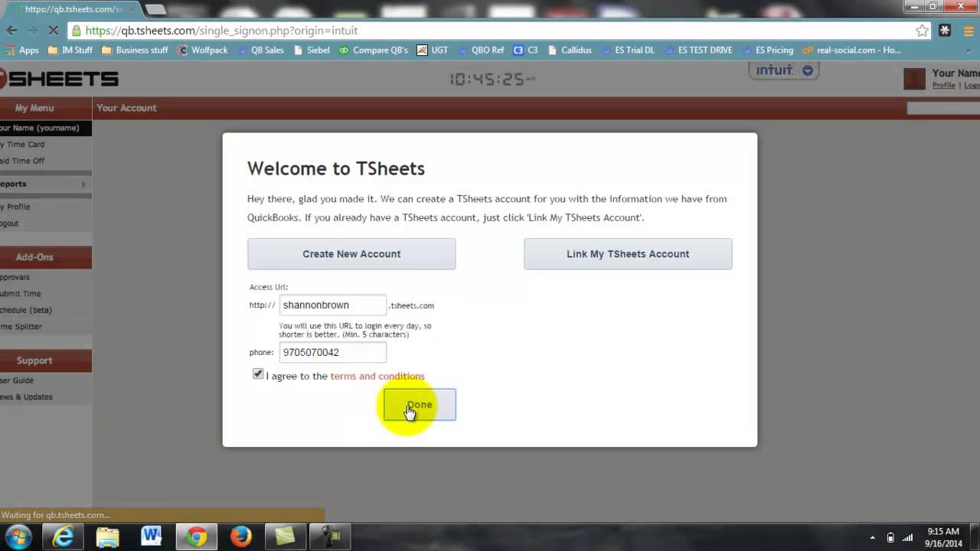Open the Apps bookmarks shortcut

pyautogui.click(x=21, y=50)
